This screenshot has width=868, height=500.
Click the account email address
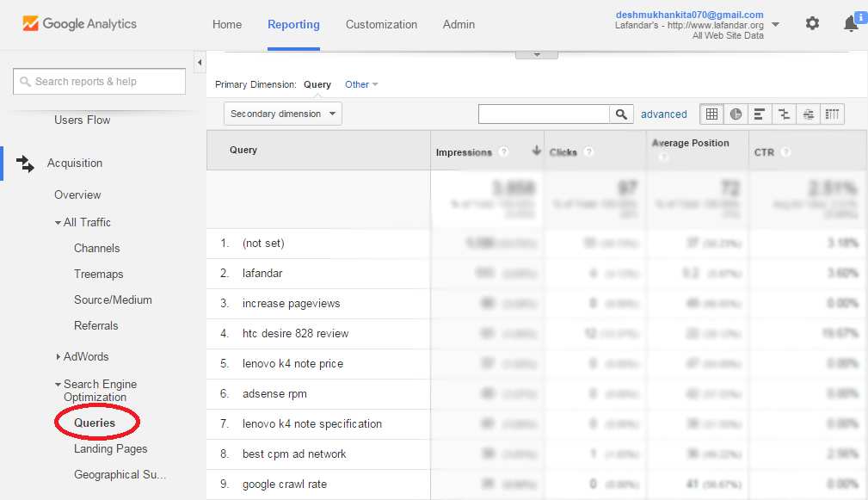689,15
